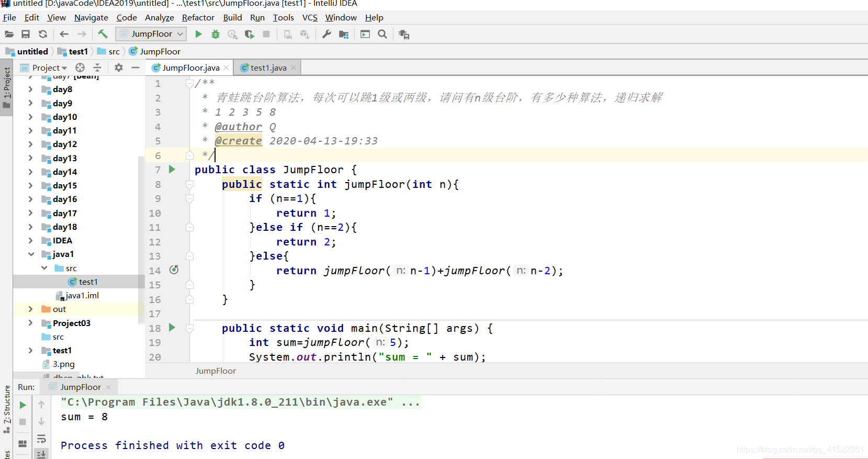Toggle the Project tool window side tab
Image resolution: width=868 pixels, height=459 pixels.
[x=6, y=88]
